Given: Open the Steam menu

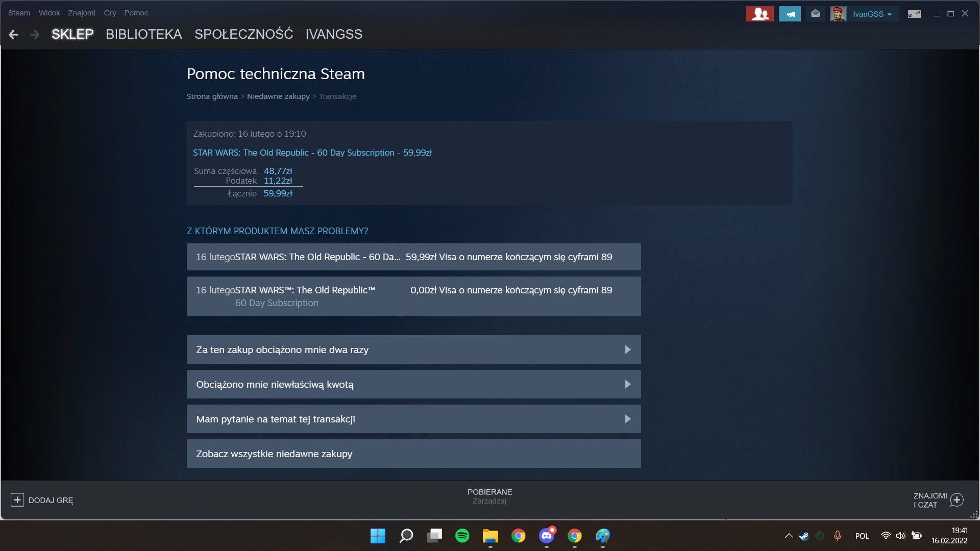Looking at the screenshot, I should coord(19,13).
